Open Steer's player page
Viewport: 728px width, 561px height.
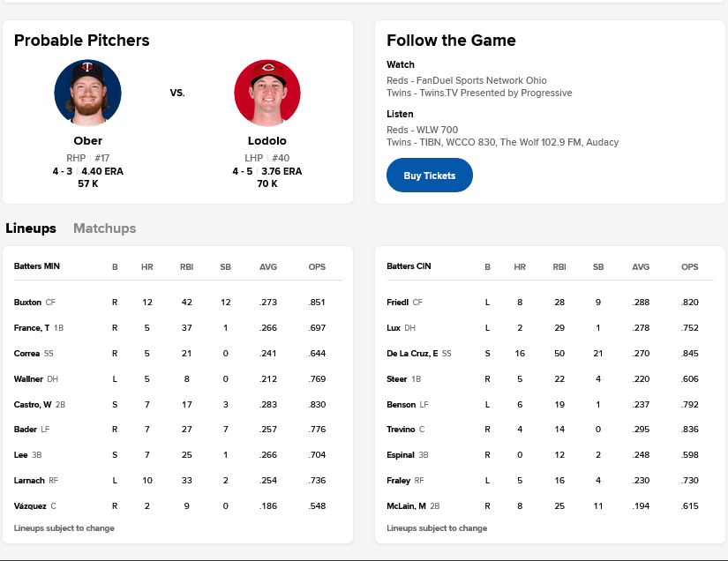[x=397, y=379]
